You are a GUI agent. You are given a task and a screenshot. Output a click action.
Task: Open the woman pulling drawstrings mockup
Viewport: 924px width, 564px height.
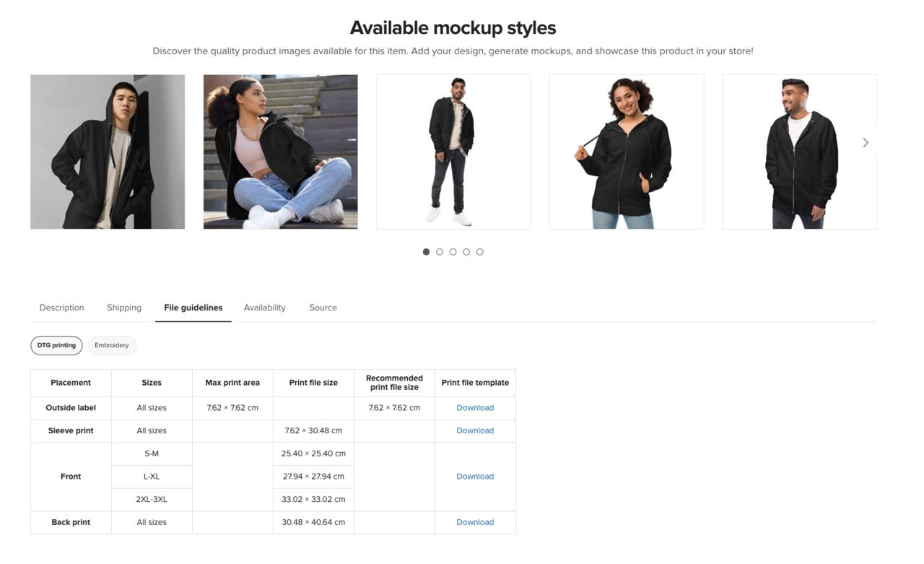tap(627, 150)
